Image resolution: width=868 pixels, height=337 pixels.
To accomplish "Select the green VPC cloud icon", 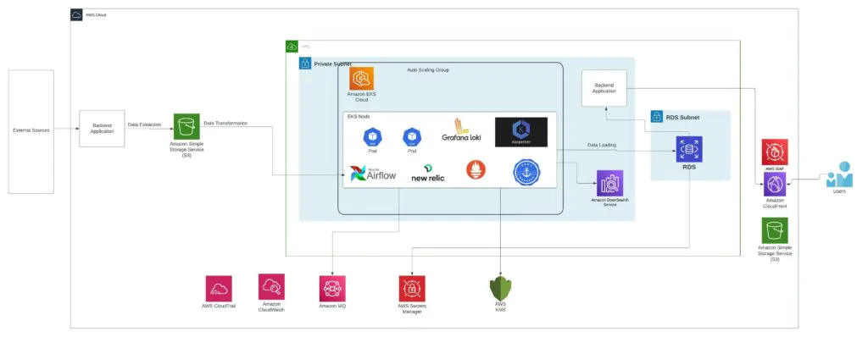I will [292, 47].
